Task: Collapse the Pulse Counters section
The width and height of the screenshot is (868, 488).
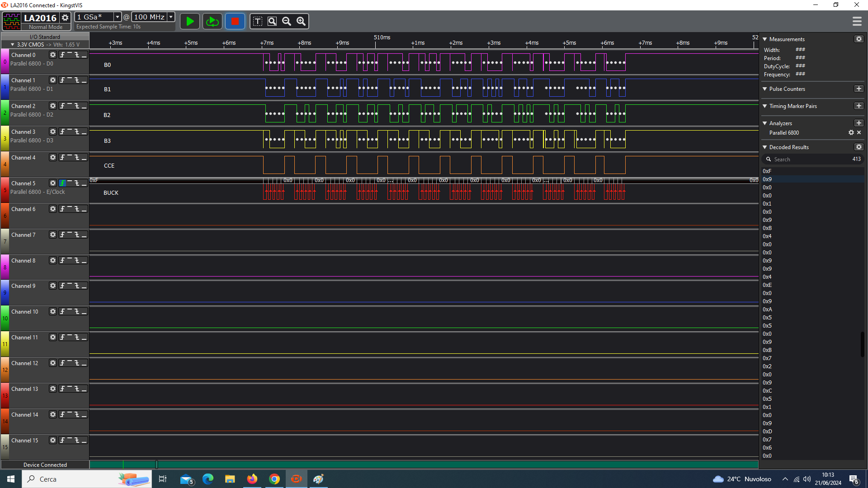Action: click(765, 89)
